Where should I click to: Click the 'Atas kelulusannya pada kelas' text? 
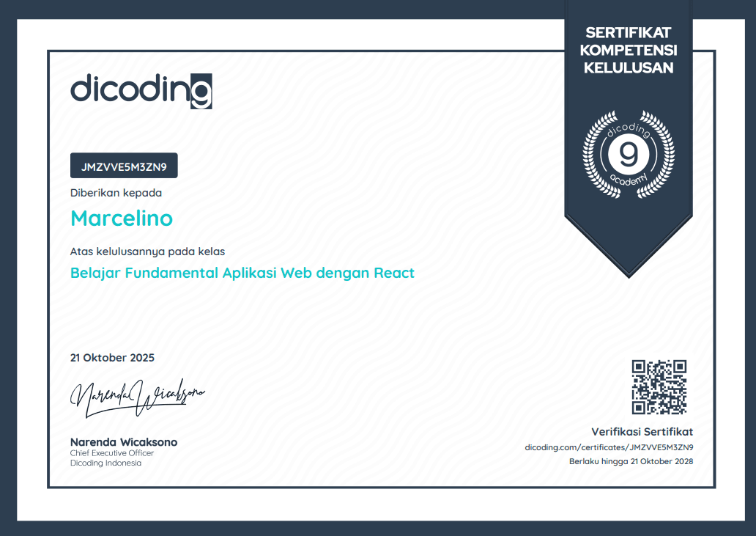pos(147,251)
